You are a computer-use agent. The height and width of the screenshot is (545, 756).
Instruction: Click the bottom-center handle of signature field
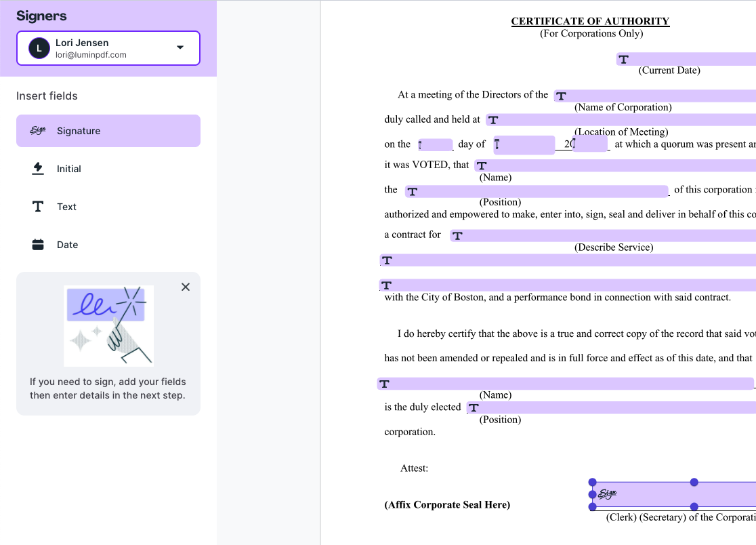click(694, 506)
